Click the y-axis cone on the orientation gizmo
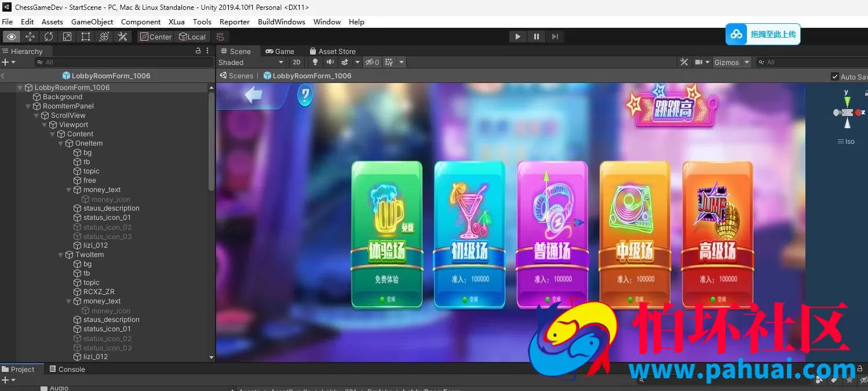The height and width of the screenshot is (391, 868). (x=847, y=102)
